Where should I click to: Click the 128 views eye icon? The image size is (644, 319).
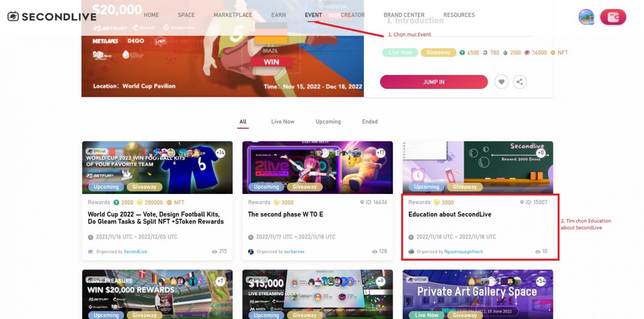[x=375, y=252]
